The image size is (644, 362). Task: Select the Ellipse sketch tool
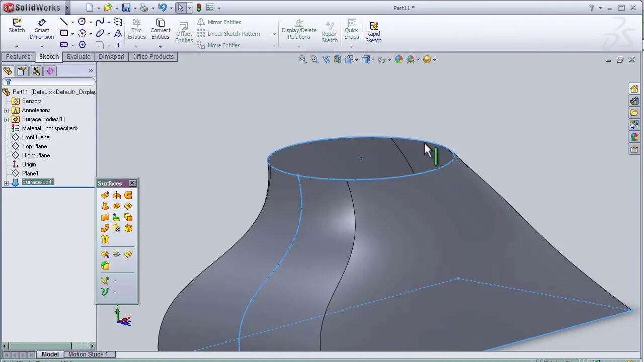click(x=100, y=33)
